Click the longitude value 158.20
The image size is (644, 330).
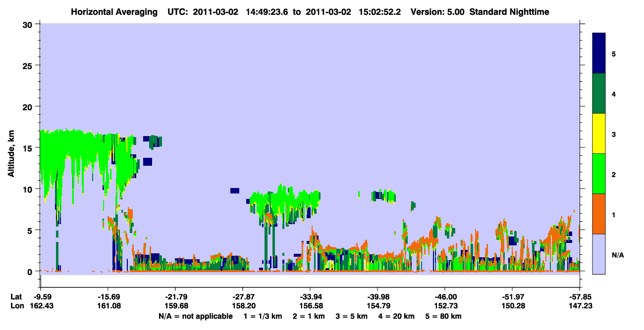pos(243,306)
